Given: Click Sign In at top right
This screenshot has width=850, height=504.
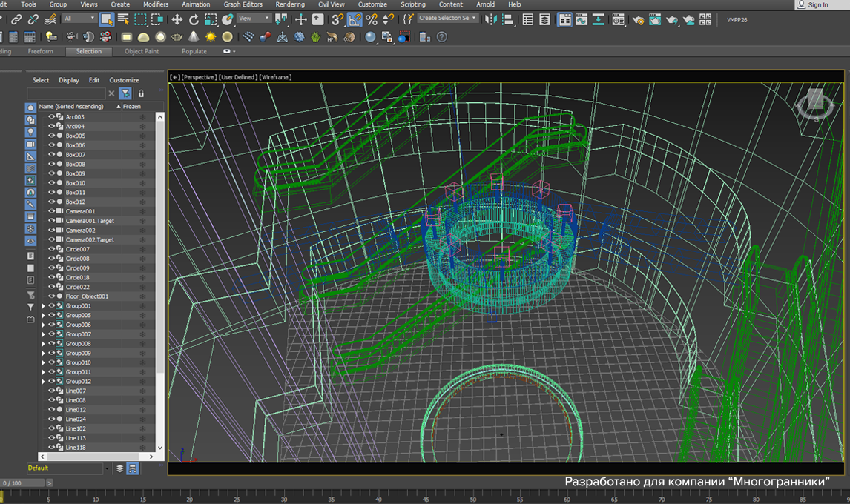Looking at the screenshot, I should point(813,5).
